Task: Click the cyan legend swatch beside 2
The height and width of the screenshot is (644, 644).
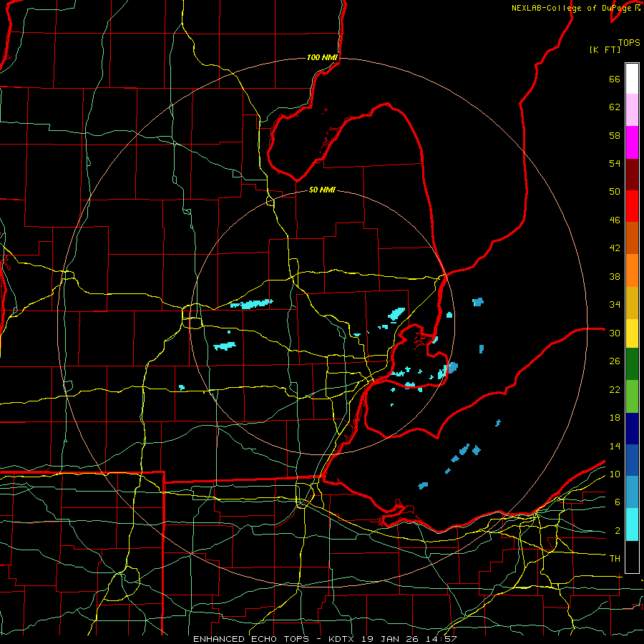Action: point(632,525)
